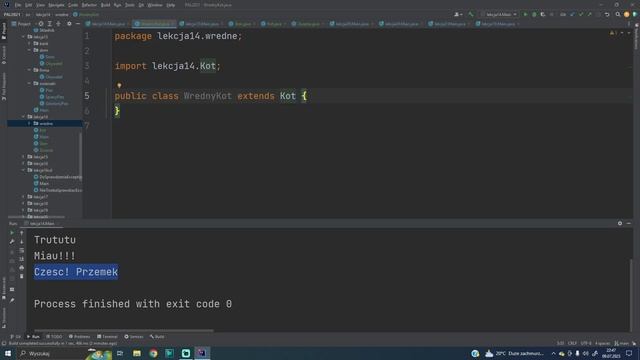This screenshot has height=360, width=640.
Task: Open the Terminal tool window
Action: click(x=107, y=336)
